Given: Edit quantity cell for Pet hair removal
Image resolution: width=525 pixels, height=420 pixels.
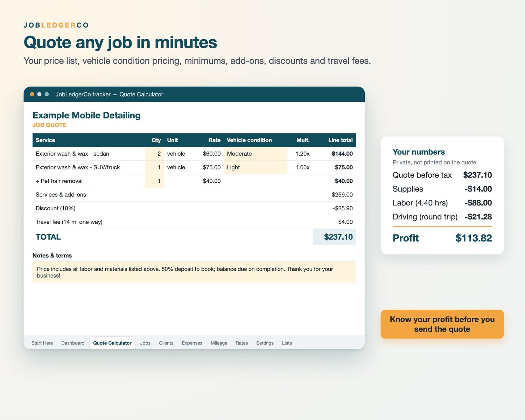Looking at the screenshot, I should 154,181.
